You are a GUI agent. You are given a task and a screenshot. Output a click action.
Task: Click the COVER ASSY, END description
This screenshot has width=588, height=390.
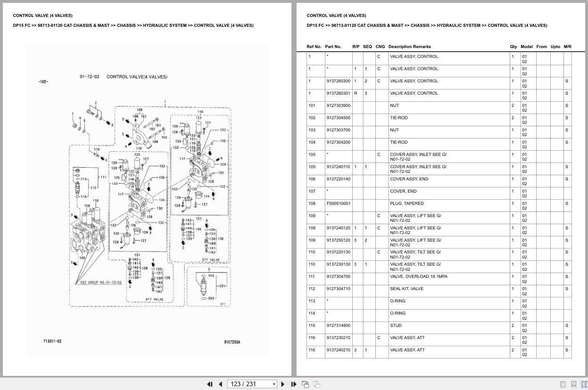point(409,179)
